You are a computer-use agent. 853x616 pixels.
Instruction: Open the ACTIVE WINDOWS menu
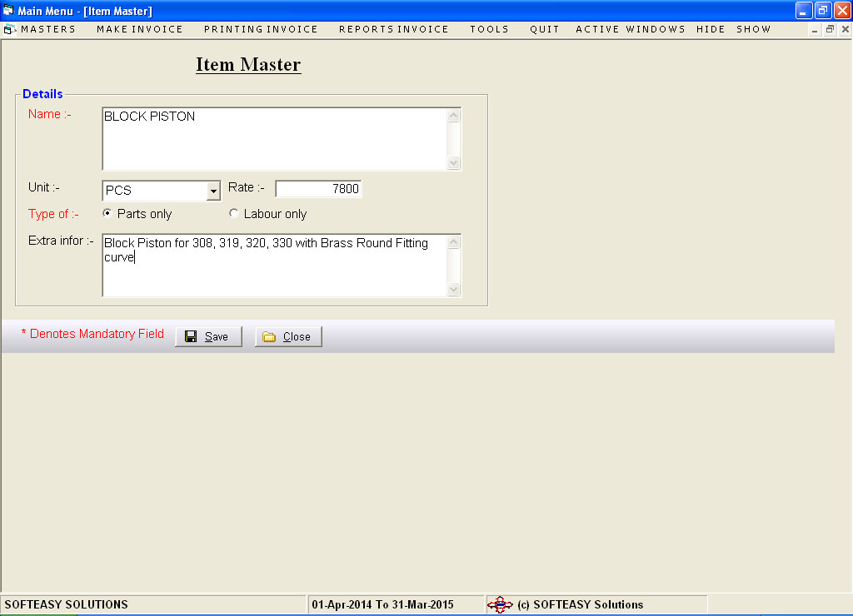(630, 29)
